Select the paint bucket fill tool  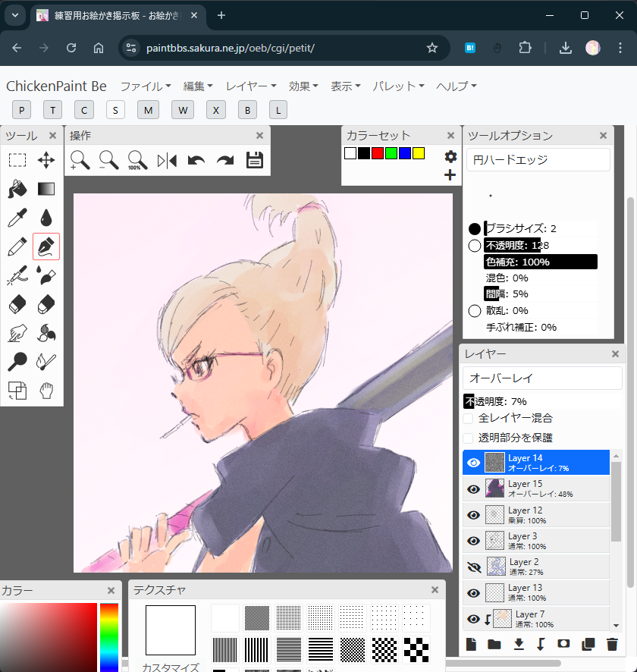coord(17,189)
